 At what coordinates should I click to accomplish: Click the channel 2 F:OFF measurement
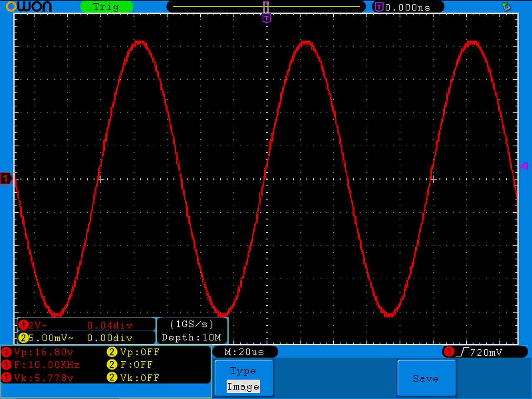(136, 365)
